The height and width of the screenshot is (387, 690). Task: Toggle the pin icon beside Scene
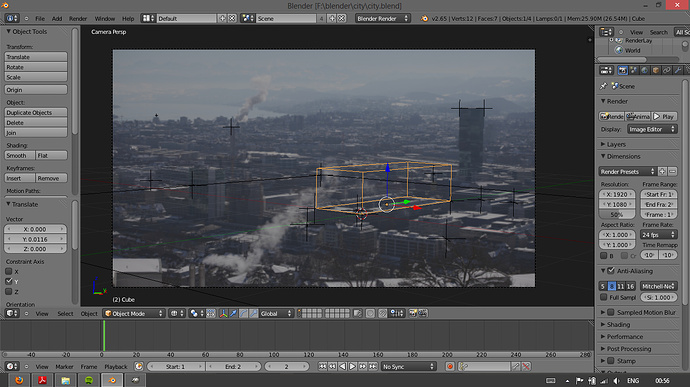click(603, 86)
